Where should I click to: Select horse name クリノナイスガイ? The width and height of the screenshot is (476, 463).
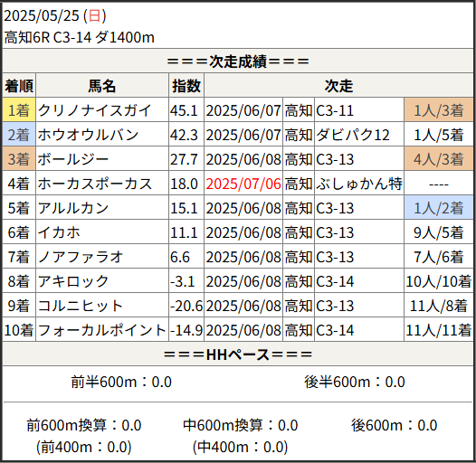tap(94, 110)
